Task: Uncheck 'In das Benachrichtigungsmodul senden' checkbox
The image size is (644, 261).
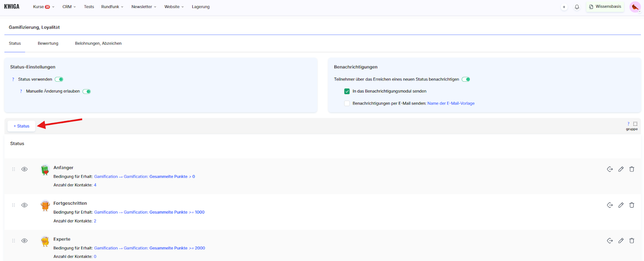Action: pyautogui.click(x=347, y=91)
